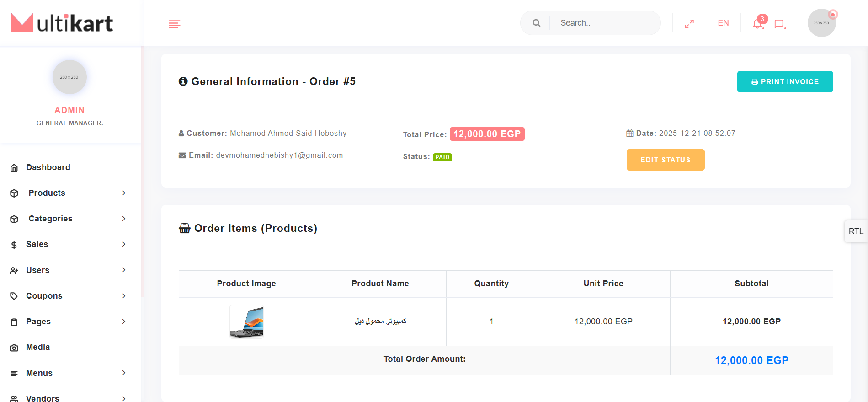Screen dimensions: 868x402
Task: Toggle the RTL layout switch
Action: point(856,231)
